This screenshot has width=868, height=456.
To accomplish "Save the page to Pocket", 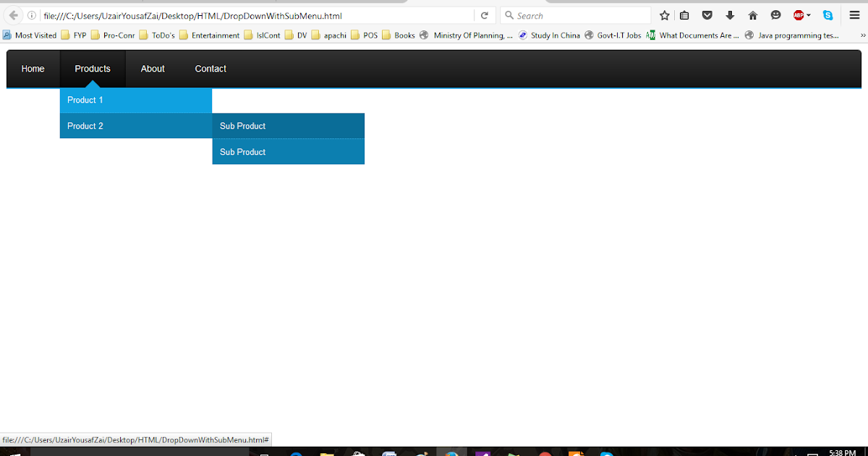I will tap(707, 15).
